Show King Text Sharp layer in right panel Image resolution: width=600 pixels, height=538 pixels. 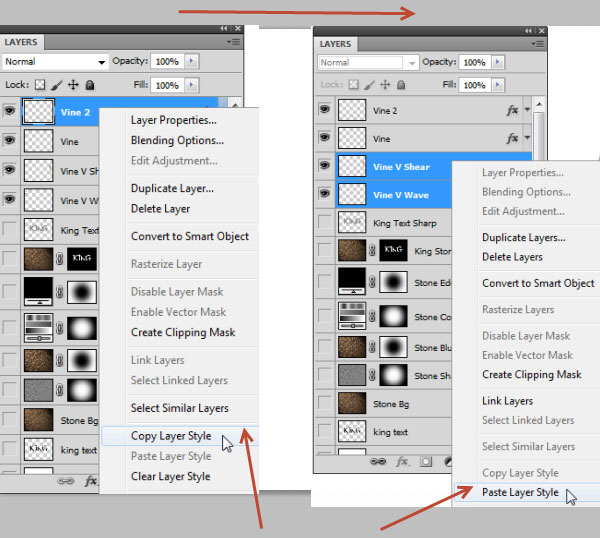pyautogui.click(x=324, y=222)
